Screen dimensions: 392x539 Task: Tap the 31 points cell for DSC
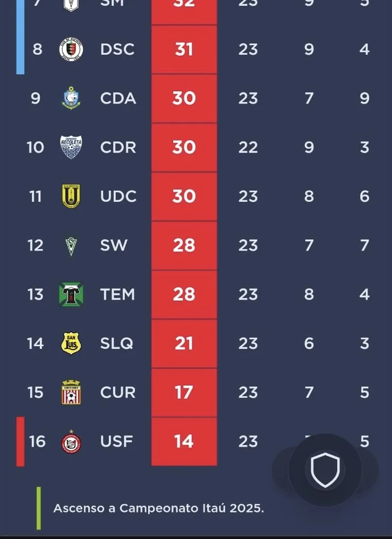pos(184,49)
